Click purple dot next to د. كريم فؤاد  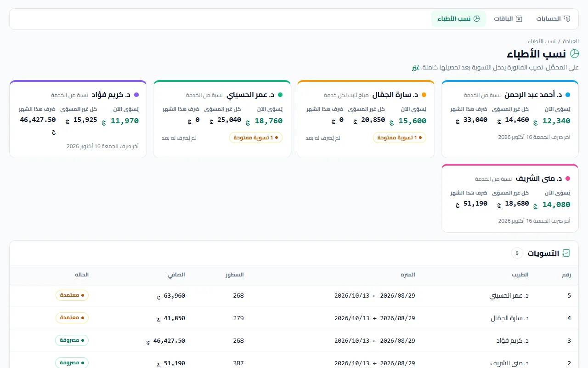tap(136, 95)
